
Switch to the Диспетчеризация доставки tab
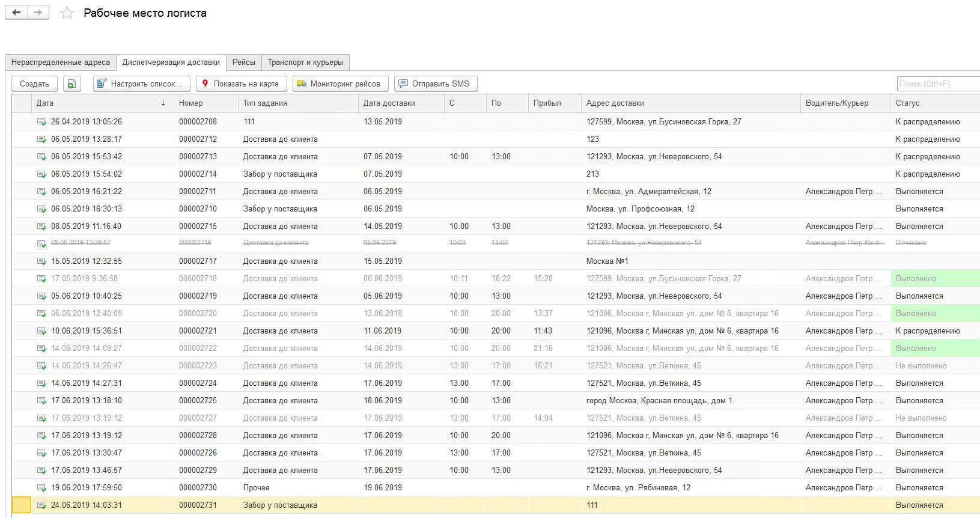pyautogui.click(x=171, y=62)
